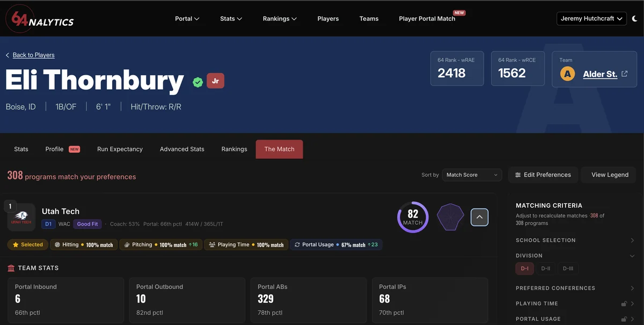Select the D-III division option
The height and width of the screenshot is (325, 644).
568,269
